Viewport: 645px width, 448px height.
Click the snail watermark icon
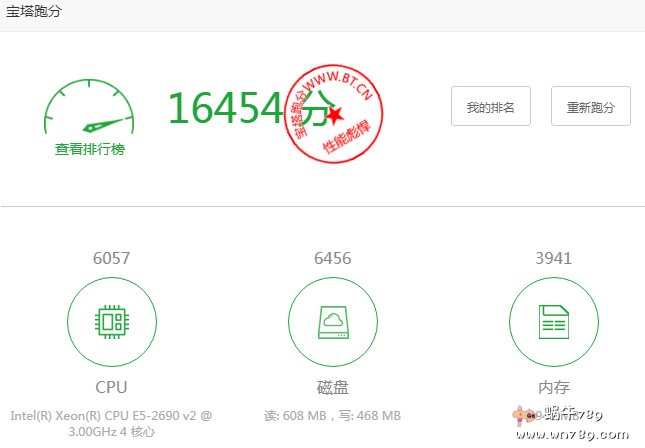point(521,414)
